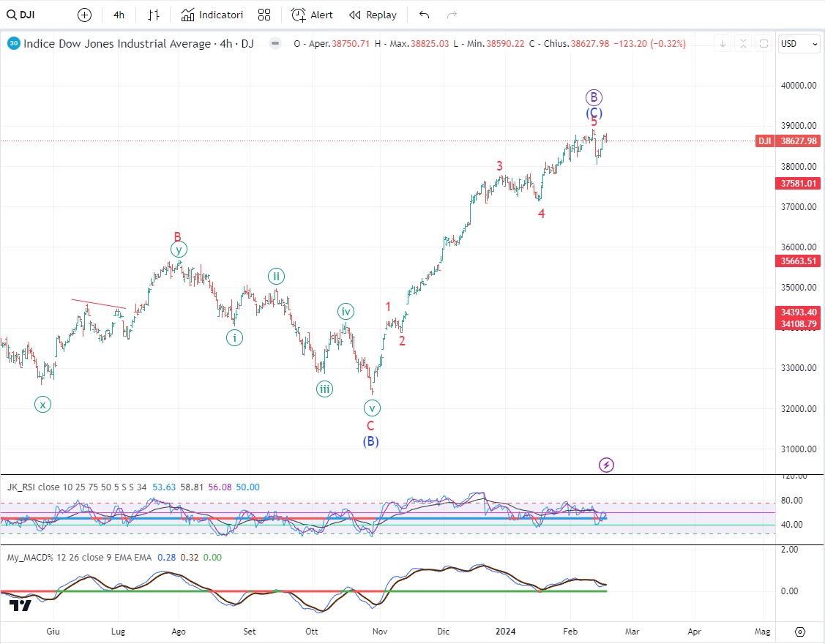
Task: Create a new Alert
Action: click(312, 15)
